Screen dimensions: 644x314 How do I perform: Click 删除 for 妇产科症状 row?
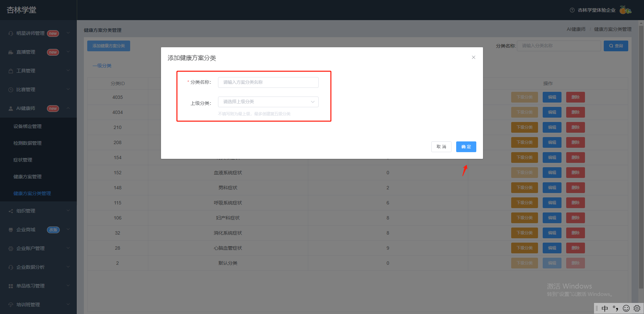[576, 218]
